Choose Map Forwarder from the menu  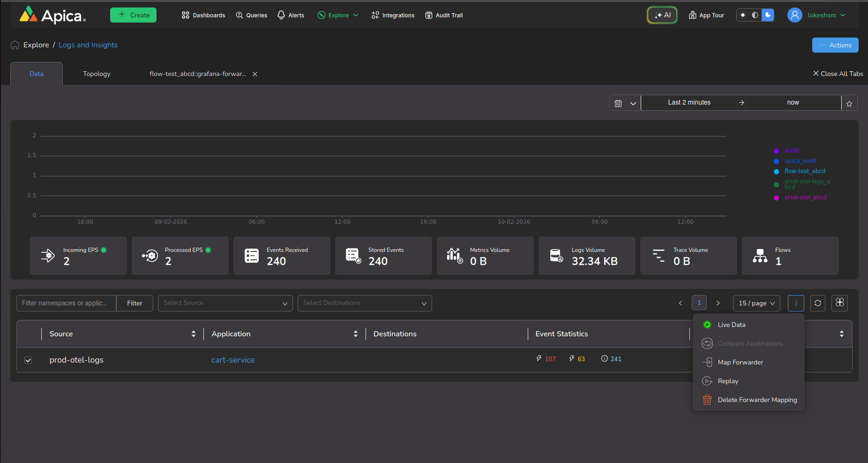click(740, 362)
